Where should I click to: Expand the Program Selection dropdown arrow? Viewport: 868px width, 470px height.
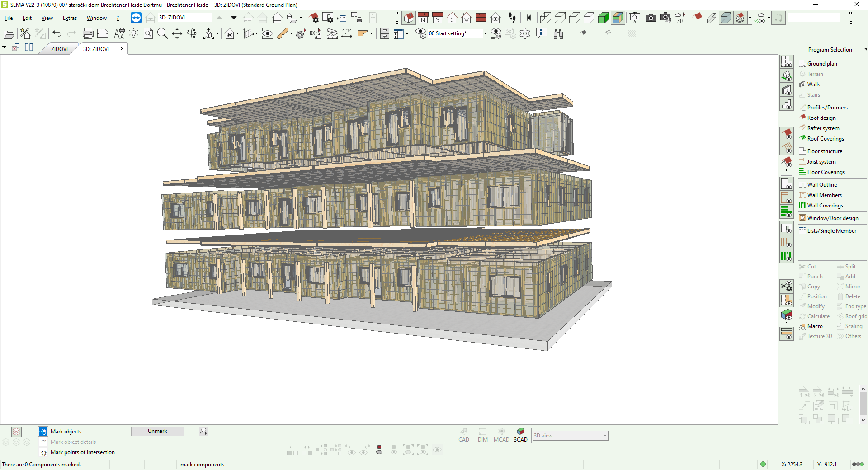tap(865, 50)
